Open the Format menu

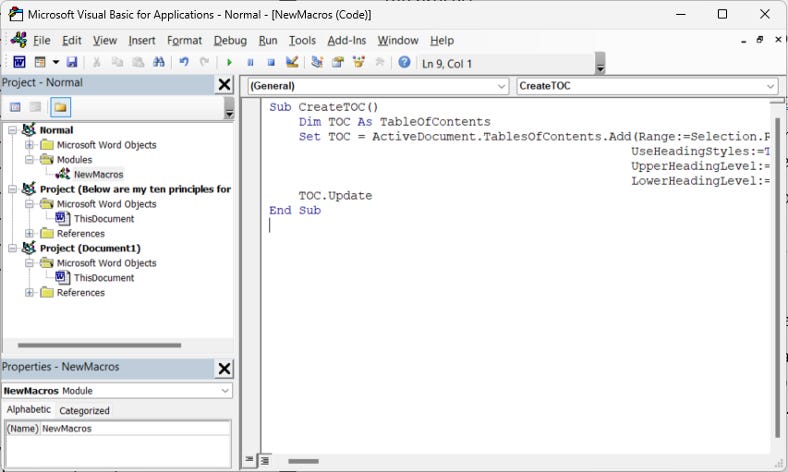point(184,40)
